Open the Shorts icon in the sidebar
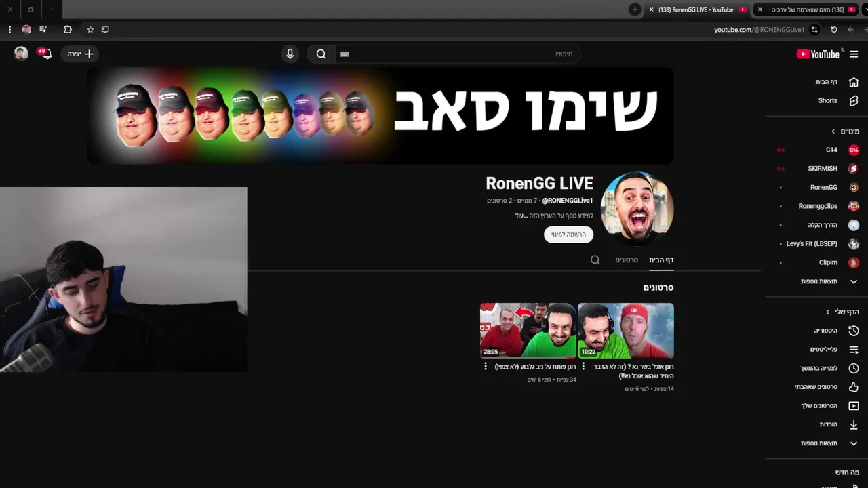Viewport: 868px width, 488px height. point(854,100)
